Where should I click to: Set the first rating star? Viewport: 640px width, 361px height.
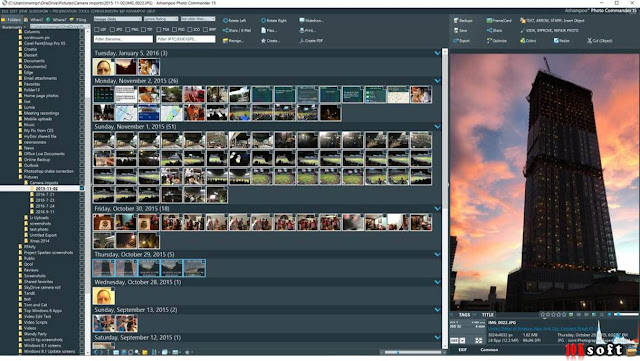coord(542,315)
